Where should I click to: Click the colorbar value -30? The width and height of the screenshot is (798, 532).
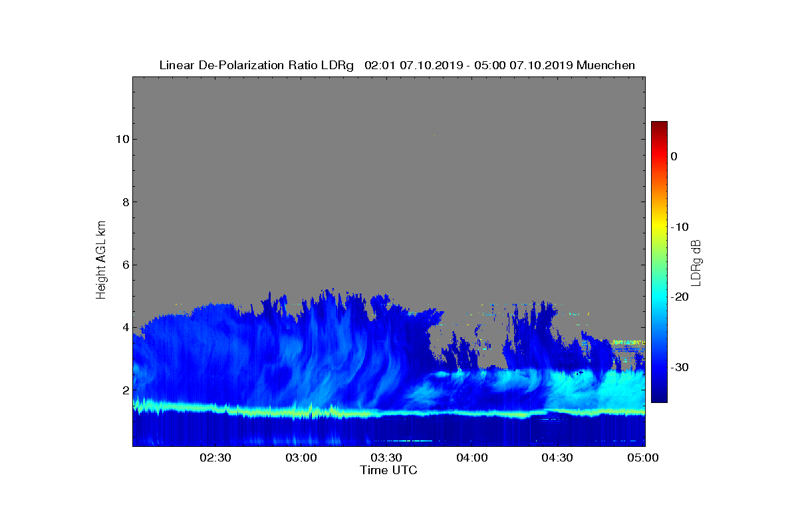click(x=680, y=367)
